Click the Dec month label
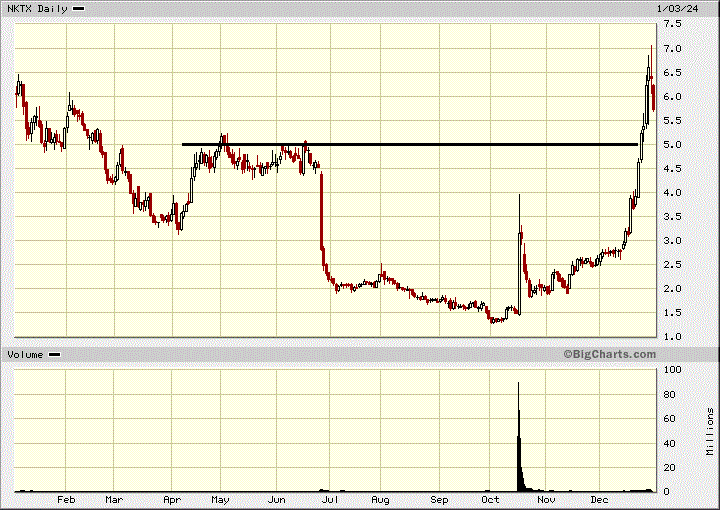720x510 pixels. coord(599,499)
